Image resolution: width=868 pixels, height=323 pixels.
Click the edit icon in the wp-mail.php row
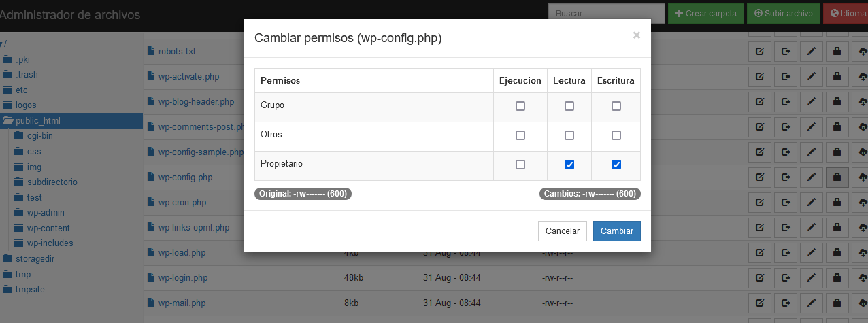(x=760, y=303)
